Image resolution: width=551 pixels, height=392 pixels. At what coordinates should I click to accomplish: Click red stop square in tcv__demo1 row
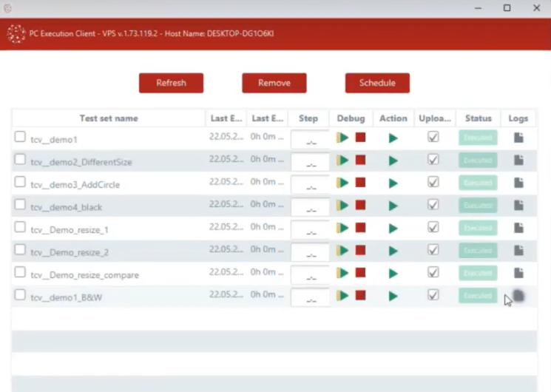(360, 138)
